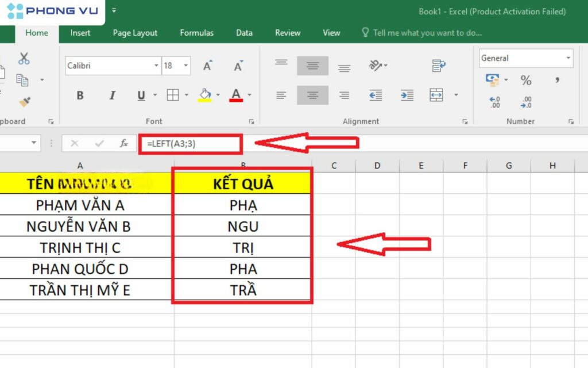This screenshot has width=588, height=368.
Task: Toggle Center horizontal alignment
Action: (312, 95)
